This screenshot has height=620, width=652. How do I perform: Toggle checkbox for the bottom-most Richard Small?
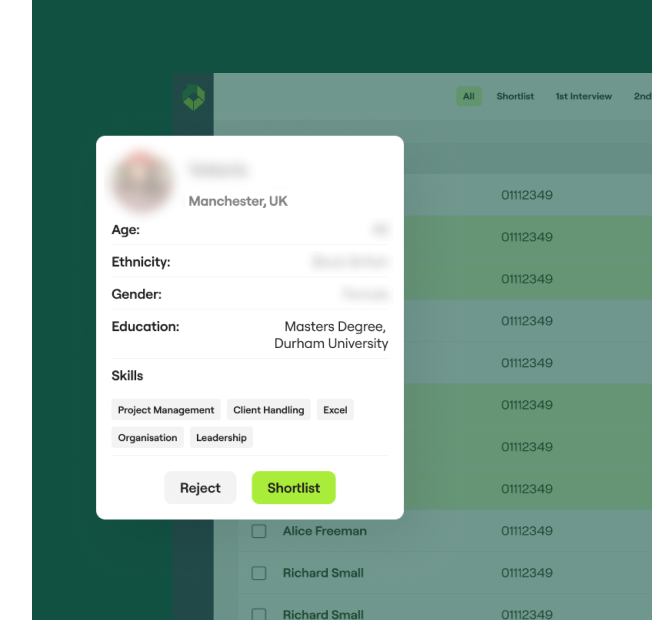(259, 613)
